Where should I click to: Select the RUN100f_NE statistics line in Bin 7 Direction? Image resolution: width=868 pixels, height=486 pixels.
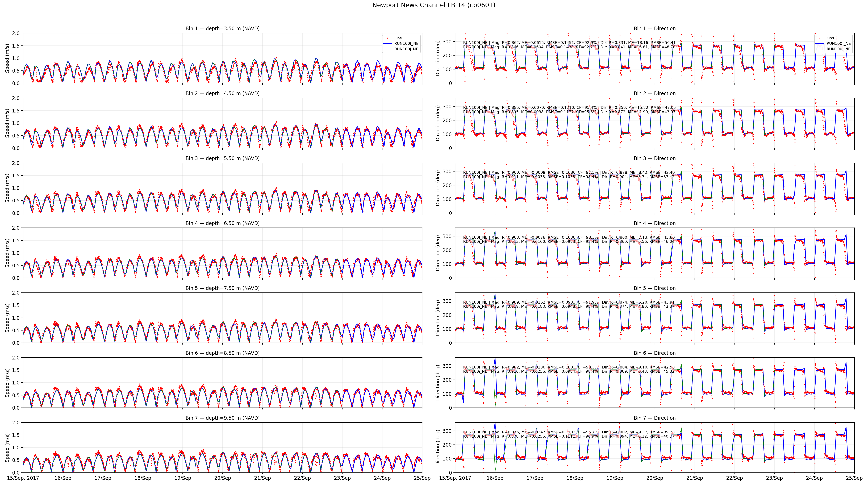(x=569, y=432)
